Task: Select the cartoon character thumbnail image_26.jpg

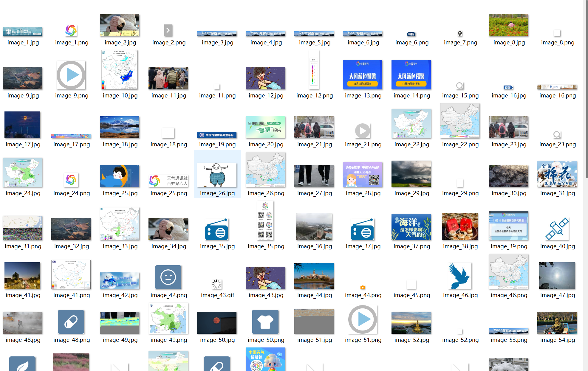Action: tap(217, 175)
